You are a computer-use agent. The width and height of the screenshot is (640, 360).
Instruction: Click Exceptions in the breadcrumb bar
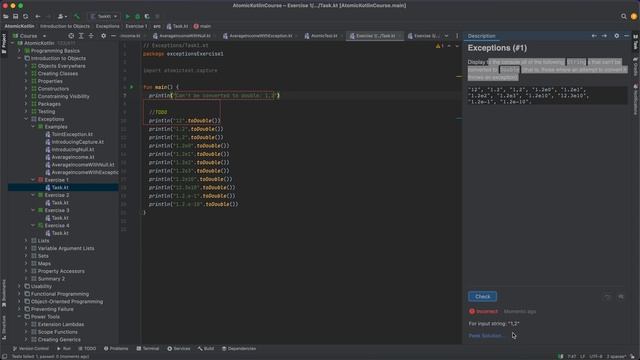(108, 26)
